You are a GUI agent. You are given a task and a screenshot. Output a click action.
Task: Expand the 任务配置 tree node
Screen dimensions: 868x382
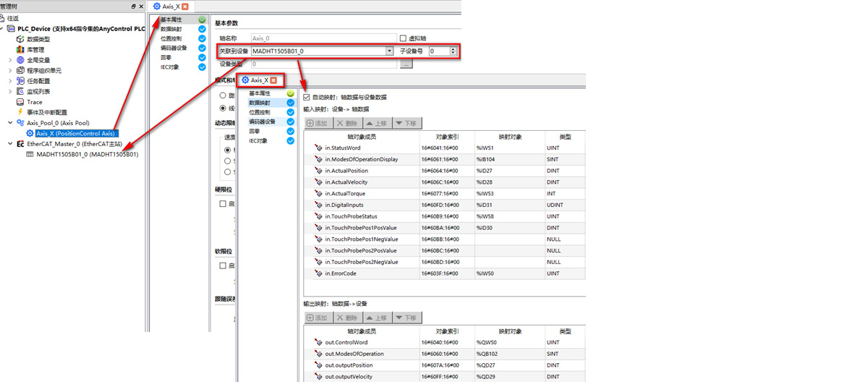[10, 81]
